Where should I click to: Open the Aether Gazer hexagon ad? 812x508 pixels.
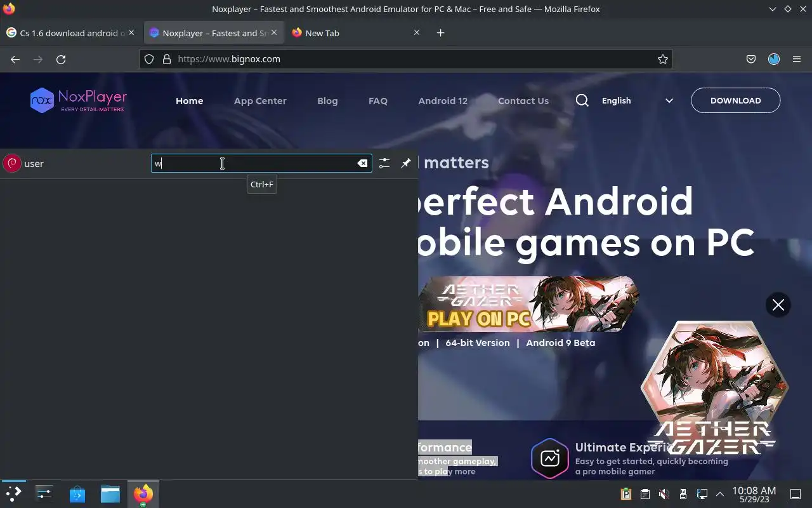[x=714, y=387]
